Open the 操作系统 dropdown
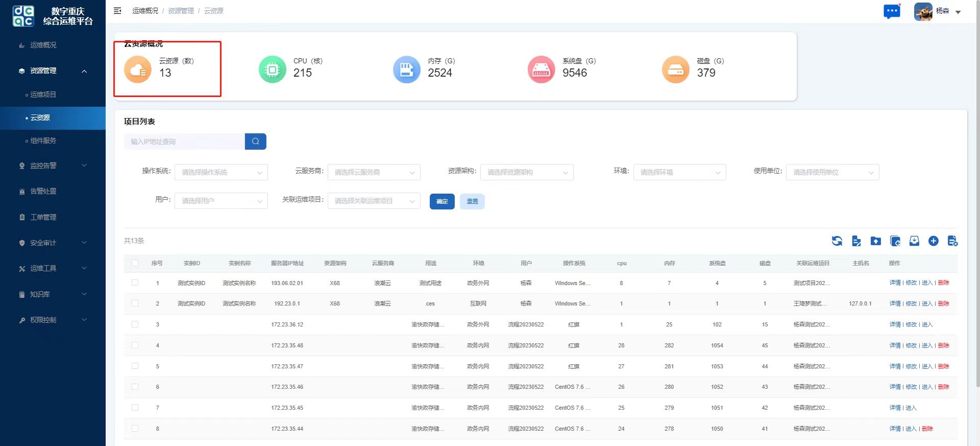Screen dimensions: 980x446 point(221,172)
